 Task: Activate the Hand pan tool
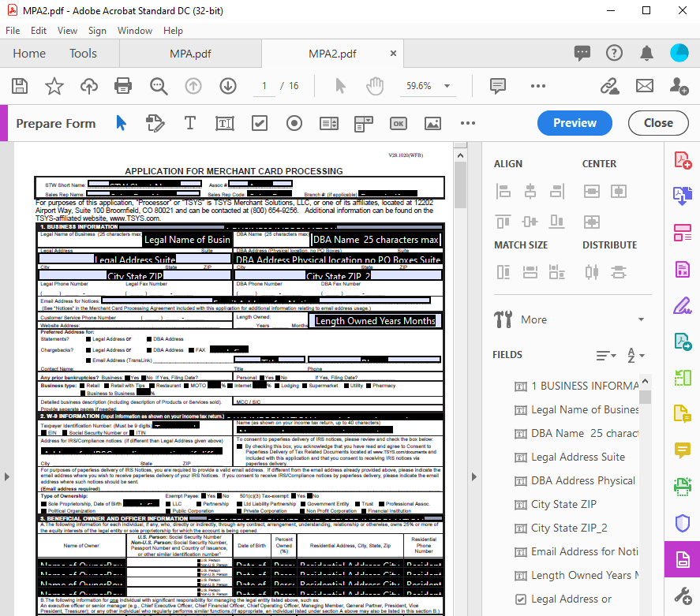coord(375,86)
